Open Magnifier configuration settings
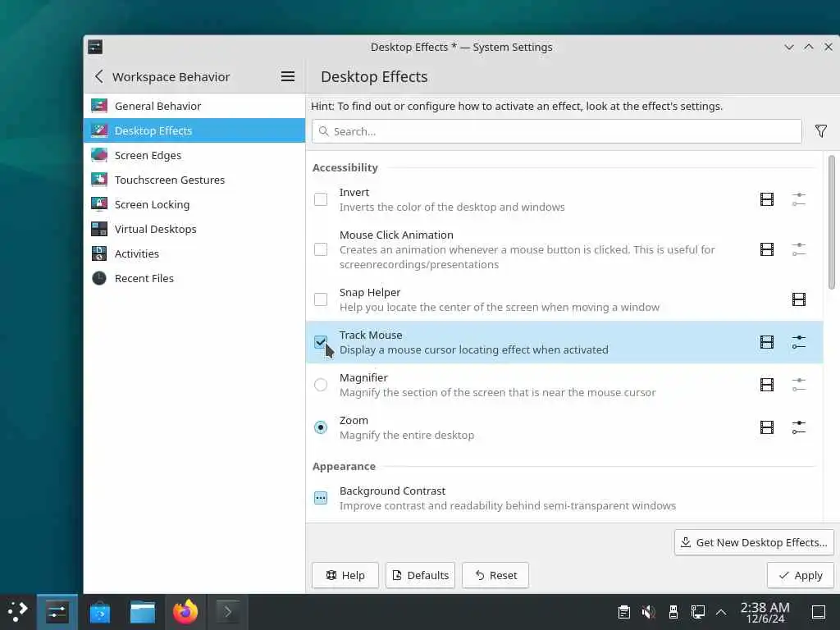The width and height of the screenshot is (840, 630). pyautogui.click(x=798, y=385)
